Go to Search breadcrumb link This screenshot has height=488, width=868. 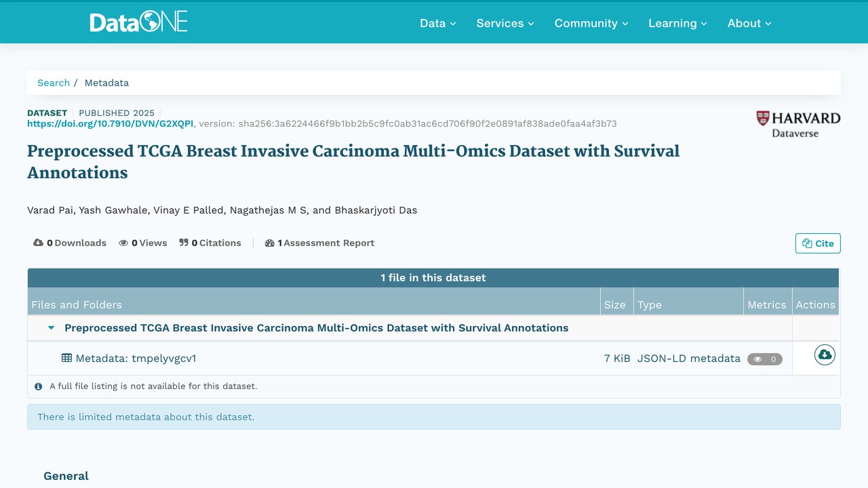pos(54,83)
